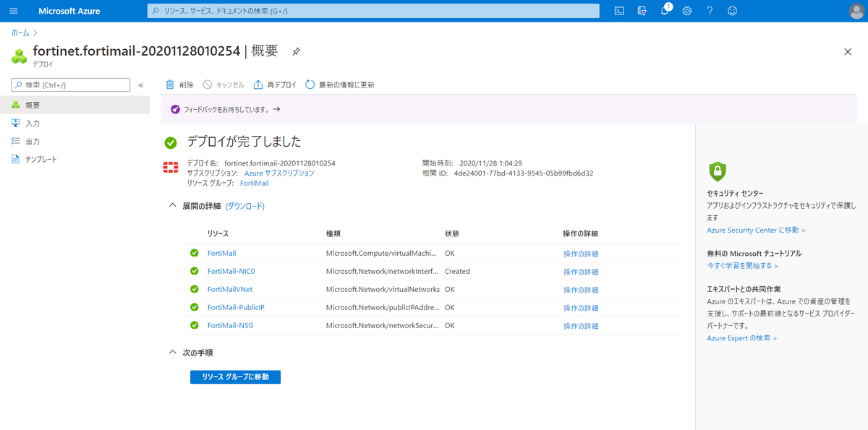Click the 削除 delete trash icon button

(180, 85)
